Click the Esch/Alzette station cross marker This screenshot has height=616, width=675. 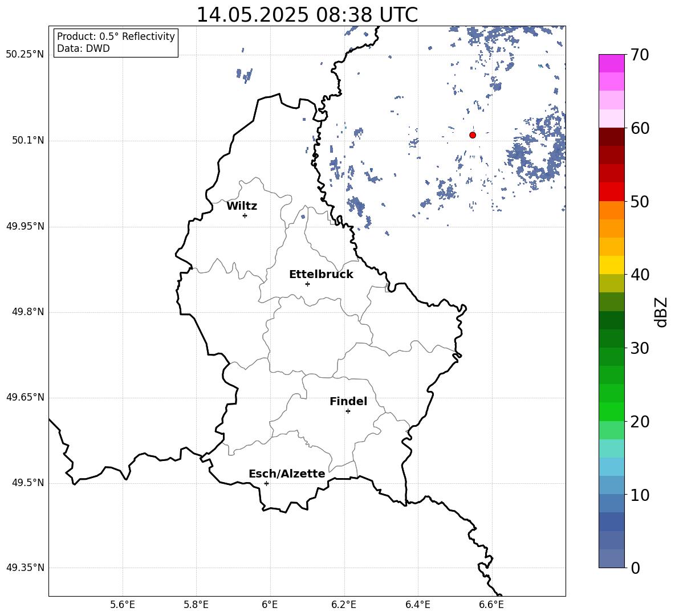(x=266, y=483)
